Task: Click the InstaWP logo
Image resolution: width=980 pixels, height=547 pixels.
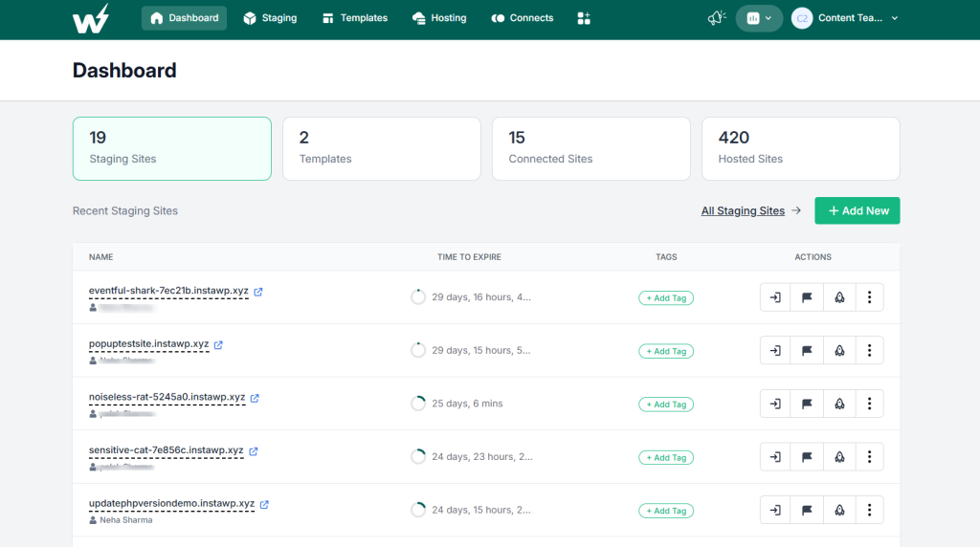Action: click(91, 18)
